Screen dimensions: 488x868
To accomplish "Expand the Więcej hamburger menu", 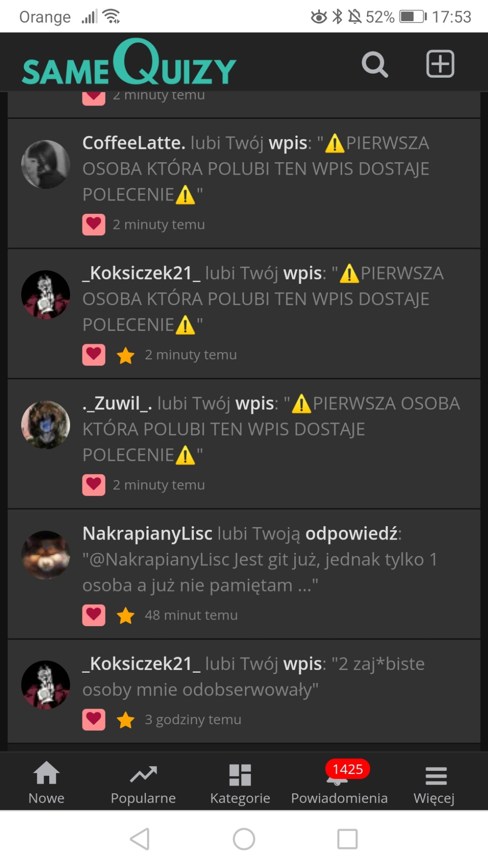I will point(434,782).
